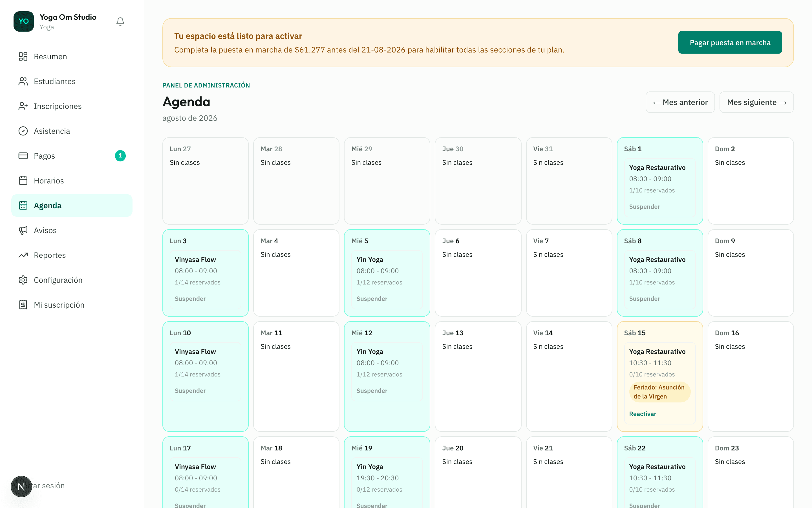Click 0/10 reservados on Sáb 15
The height and width of the screenshot is (508, 812).
652,375
